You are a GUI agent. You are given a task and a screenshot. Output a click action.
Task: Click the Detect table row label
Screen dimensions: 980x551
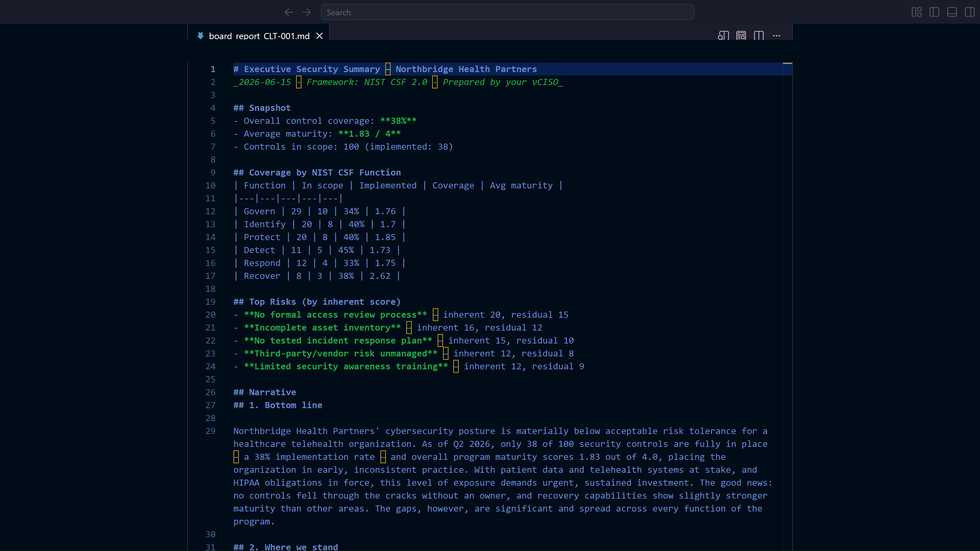(259, 250)
